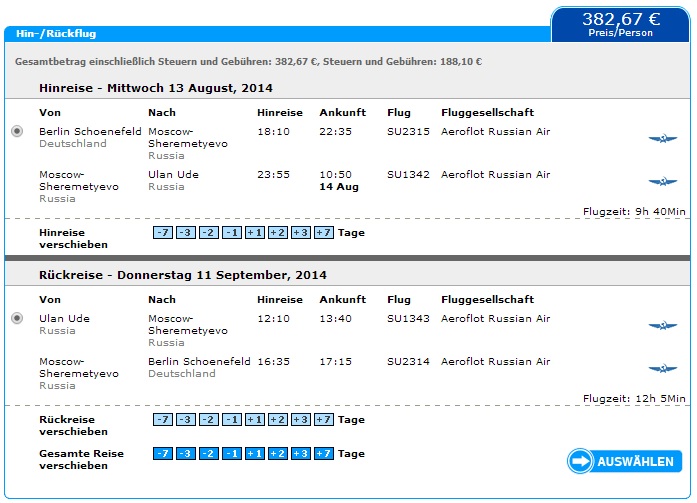Move Gesamte Reise forward by 1 day
Image resolution: width=697 pixels, height=503 pixels.
[x=255, y=454]
